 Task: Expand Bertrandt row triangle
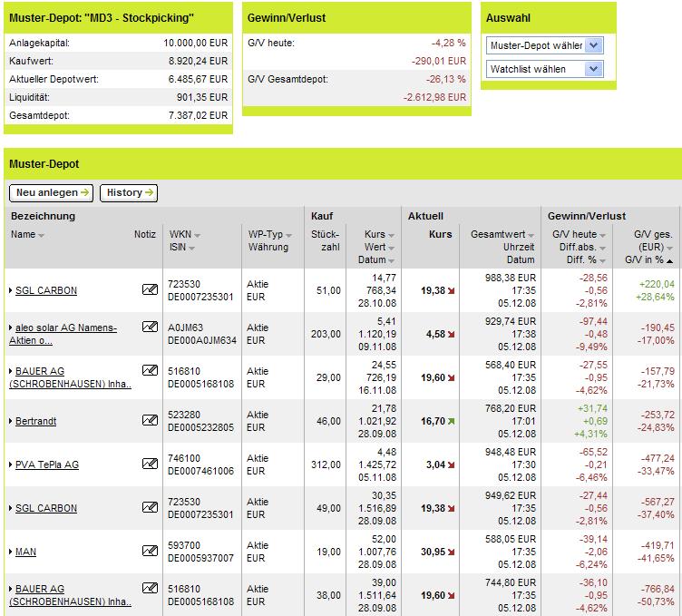(11, 421)
